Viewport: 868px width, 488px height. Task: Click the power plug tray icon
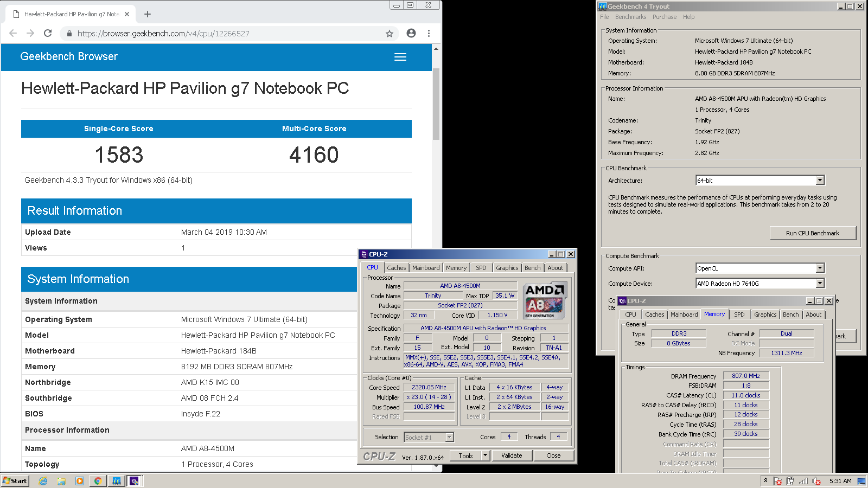[790, 481]
